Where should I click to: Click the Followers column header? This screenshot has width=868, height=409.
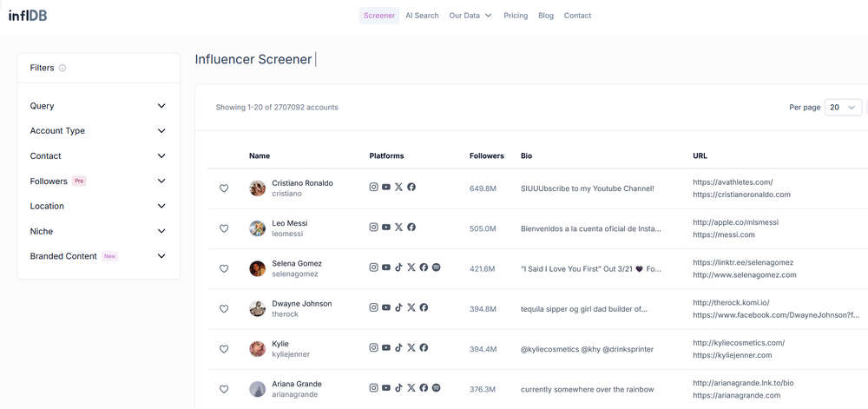pyautogui.click(x=487, y=156)
